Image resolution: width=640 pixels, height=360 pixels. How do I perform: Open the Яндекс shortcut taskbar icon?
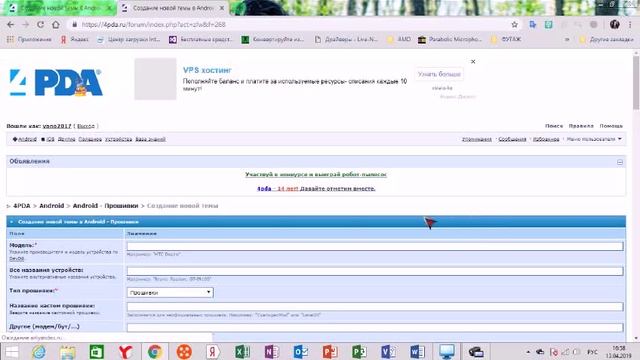coord(213,352)
